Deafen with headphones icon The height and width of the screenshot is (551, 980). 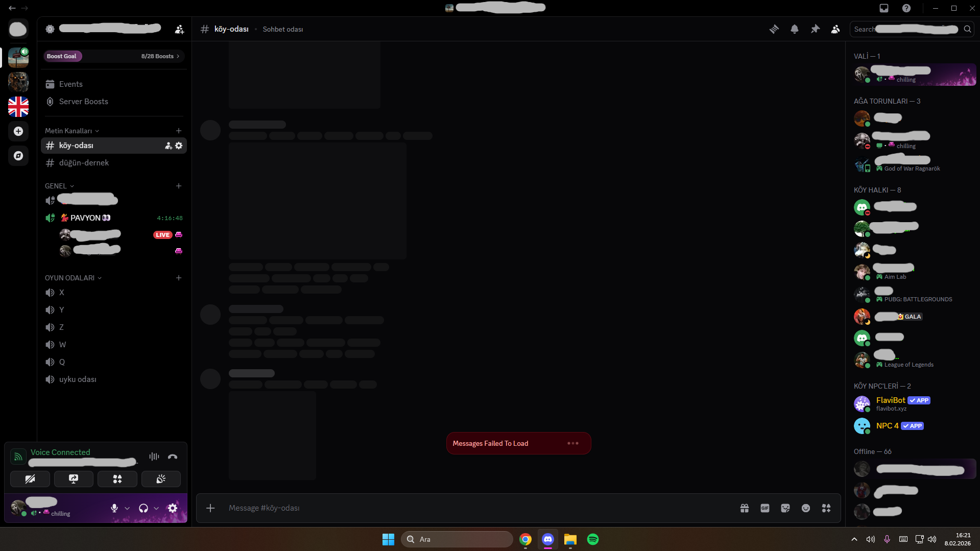(x=144, y=508)
